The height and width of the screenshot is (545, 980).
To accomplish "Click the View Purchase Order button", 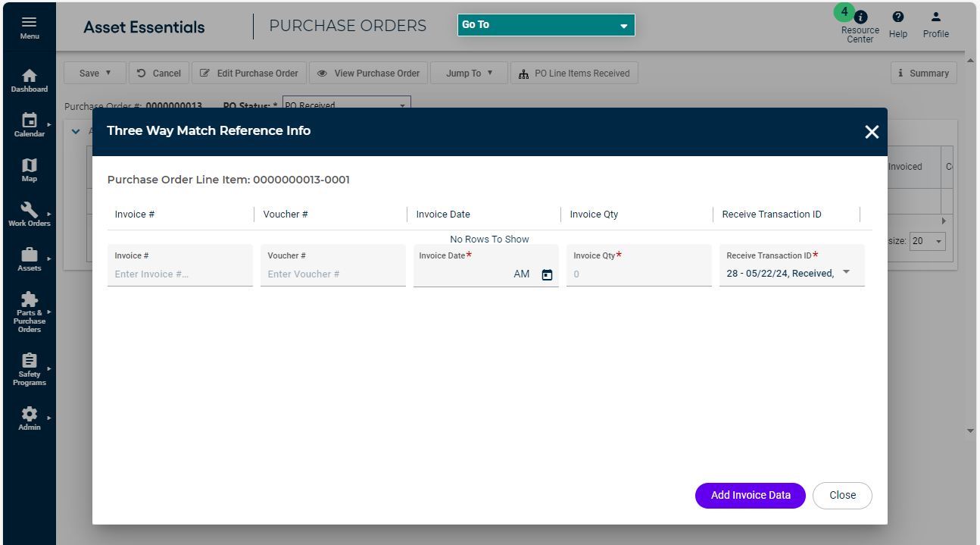I will [x=368, y=73].
